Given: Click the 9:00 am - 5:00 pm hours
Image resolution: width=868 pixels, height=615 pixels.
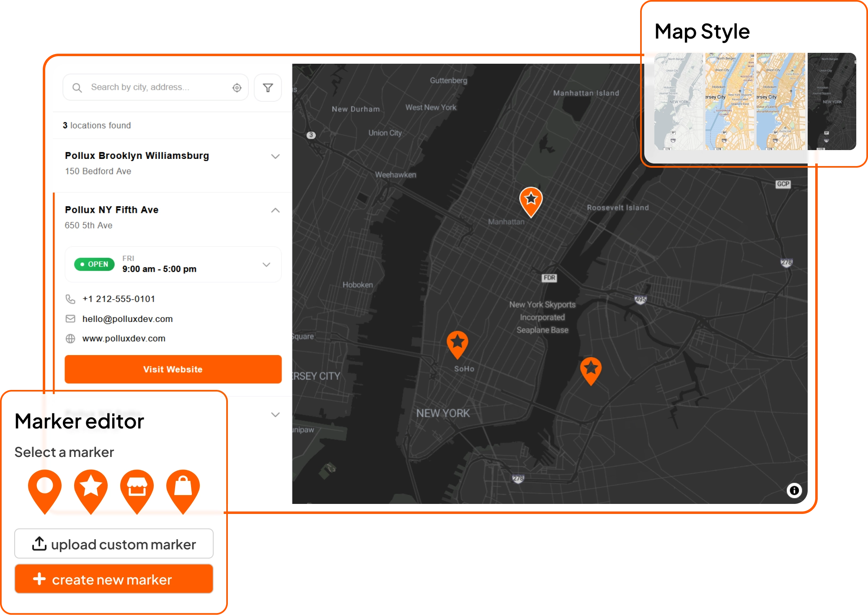Looking at the screenshot, I should click(159, 269).
